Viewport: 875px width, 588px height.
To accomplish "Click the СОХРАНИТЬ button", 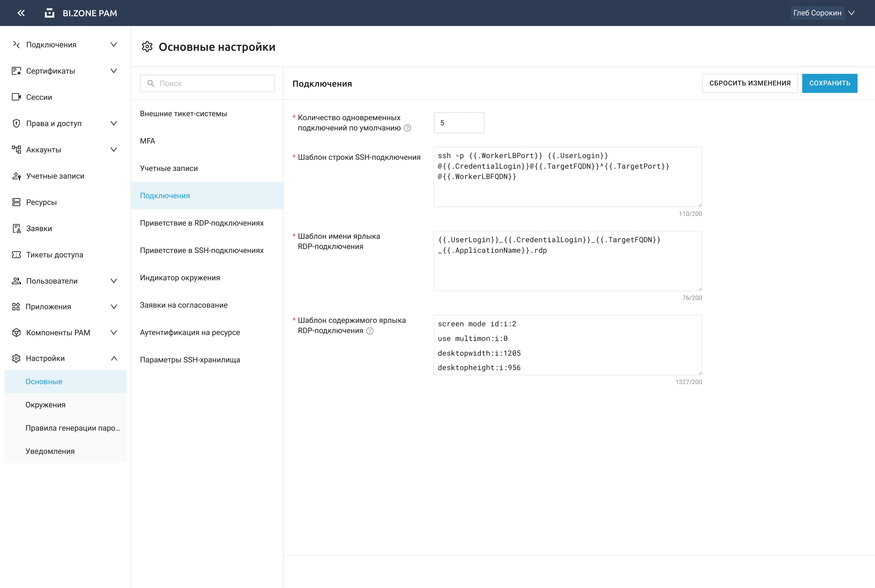I will tap(829, 83).
